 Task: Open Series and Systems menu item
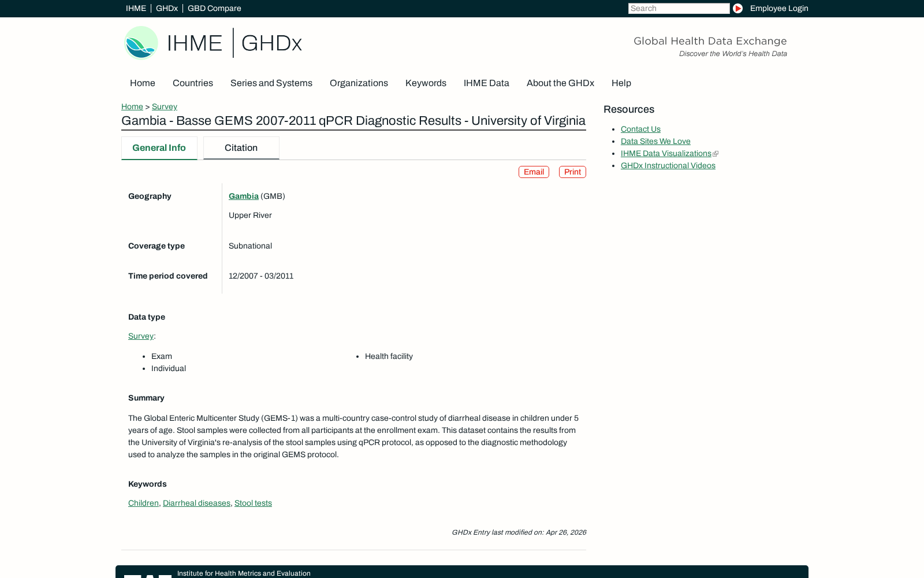tap(271, 83)
